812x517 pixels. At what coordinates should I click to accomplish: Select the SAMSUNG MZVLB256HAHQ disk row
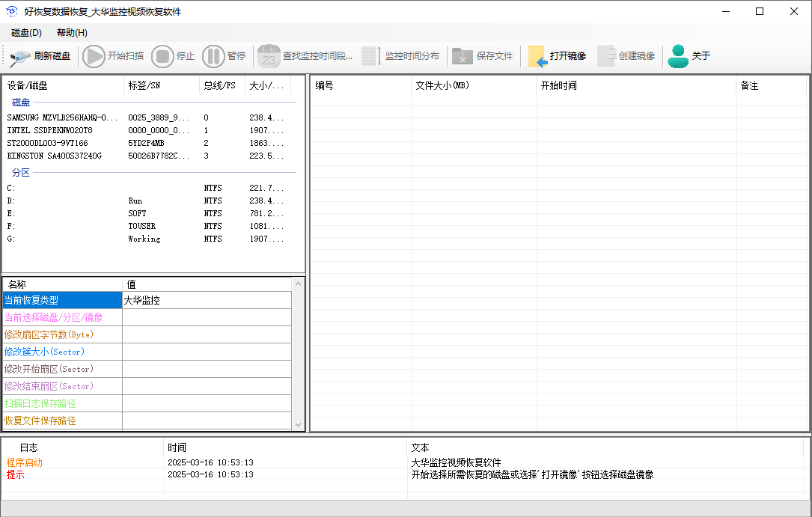[x=63, y=117]
